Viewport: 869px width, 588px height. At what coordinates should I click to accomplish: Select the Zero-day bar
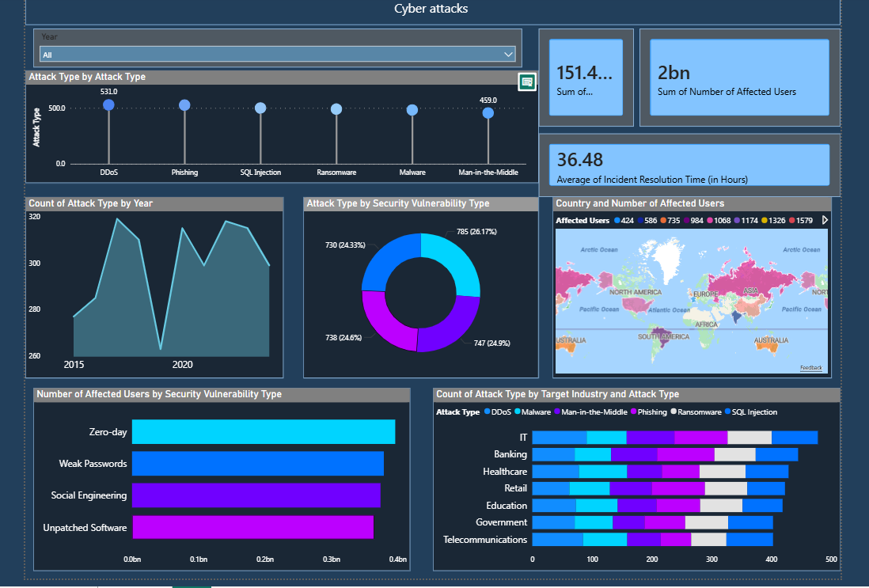click(x=263, y=432)
